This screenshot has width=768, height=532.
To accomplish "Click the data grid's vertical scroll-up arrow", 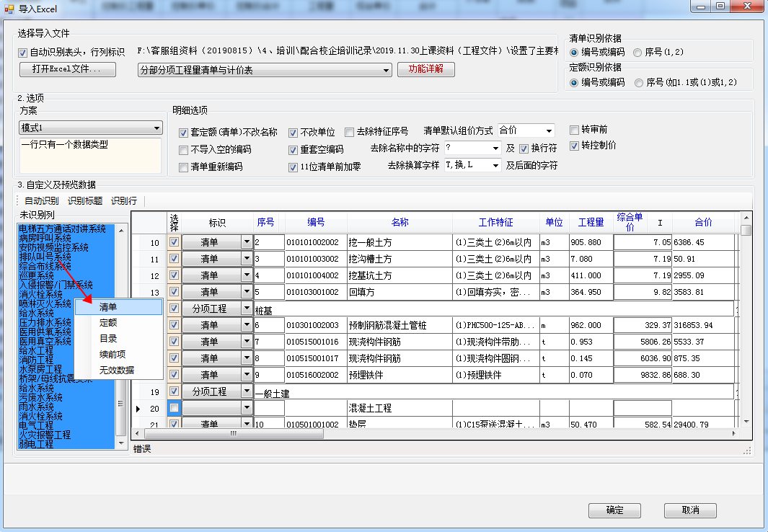I will pyautogui.click(x=746, y=218).
